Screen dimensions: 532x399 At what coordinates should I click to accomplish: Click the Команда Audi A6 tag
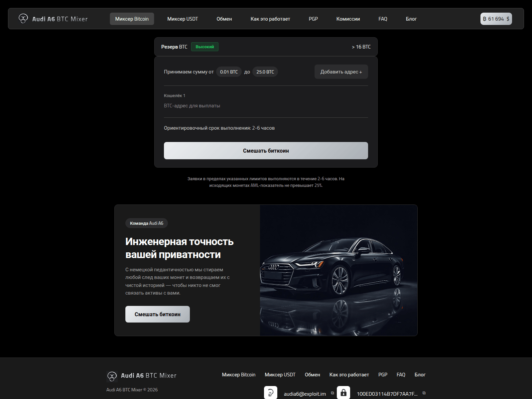147,223
